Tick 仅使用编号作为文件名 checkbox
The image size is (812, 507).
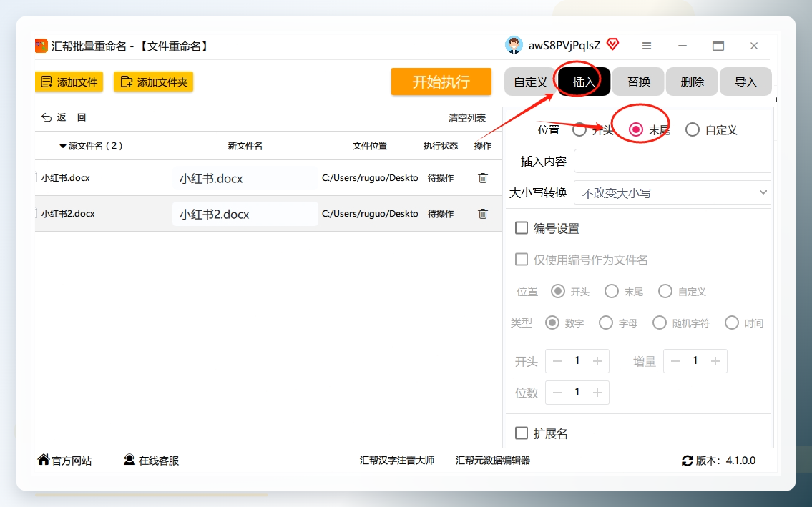point(522,260)
